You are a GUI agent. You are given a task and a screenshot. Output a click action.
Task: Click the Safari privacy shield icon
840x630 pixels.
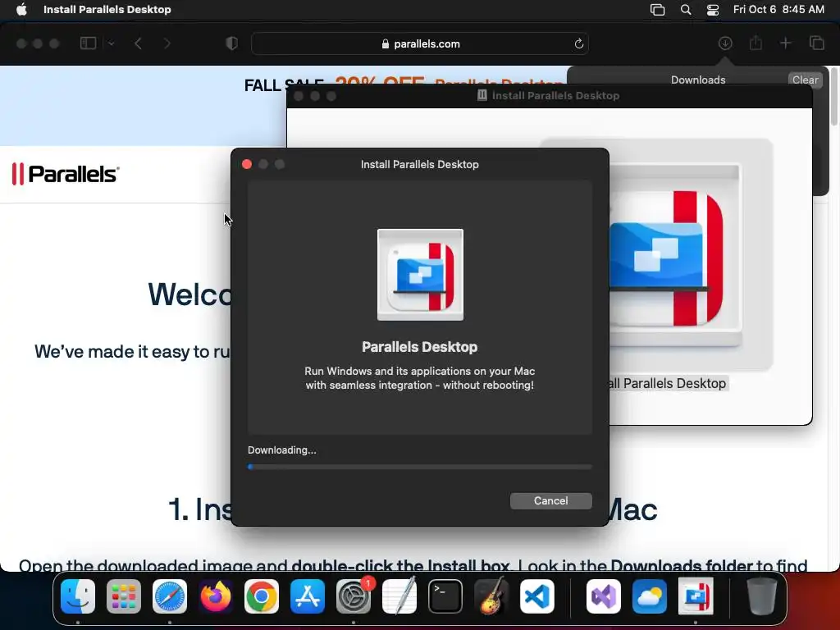(x=232, y=43)
